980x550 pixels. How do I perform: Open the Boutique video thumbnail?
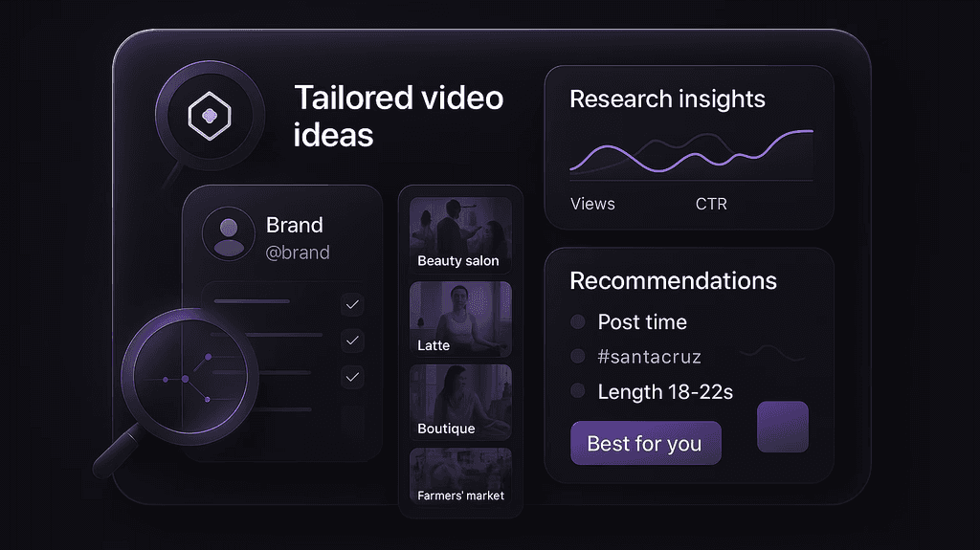point(460,403)
